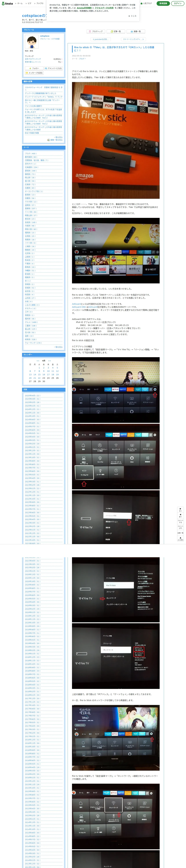Open the GWドラマ特集 TV screen photo

pos(116,250)
